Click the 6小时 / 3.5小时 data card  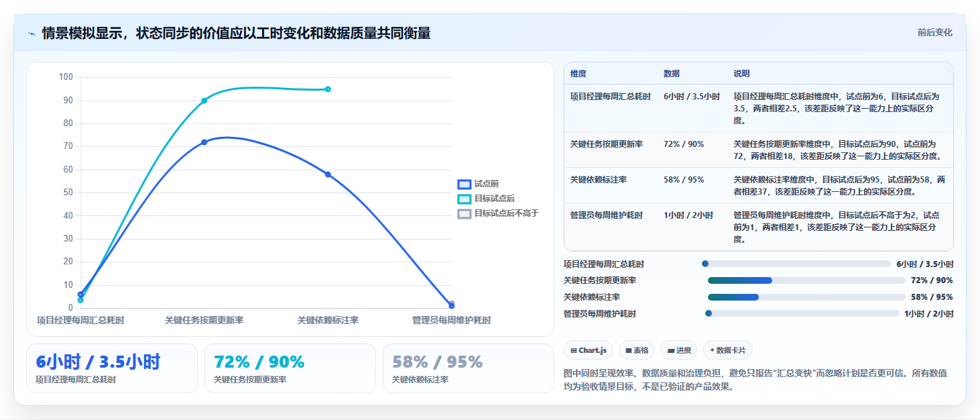[112, 368]
